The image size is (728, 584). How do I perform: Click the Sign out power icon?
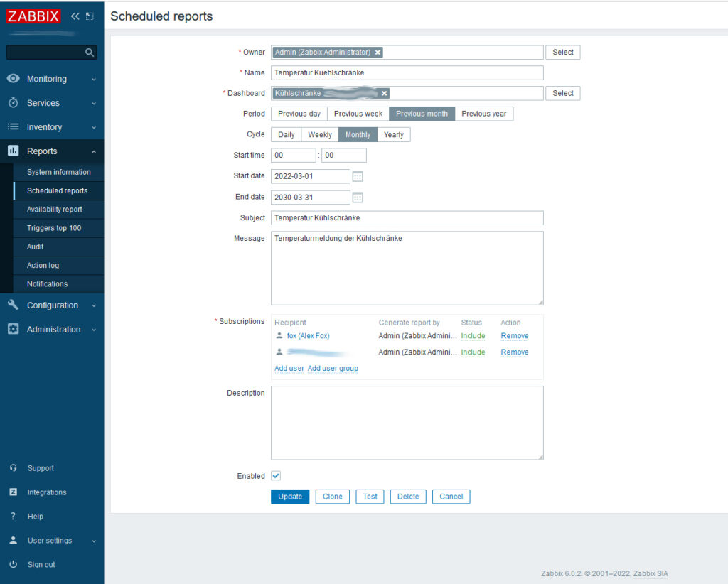tap(14, 565)
